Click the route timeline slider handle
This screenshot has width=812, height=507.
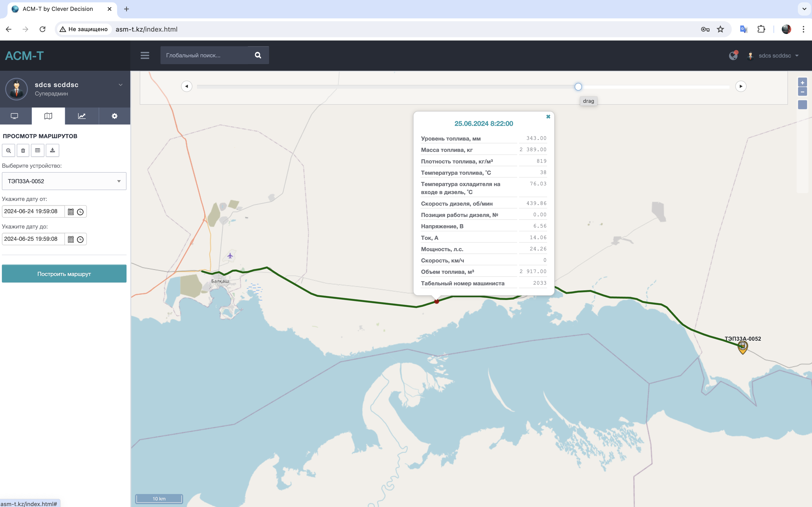[578, 87]
